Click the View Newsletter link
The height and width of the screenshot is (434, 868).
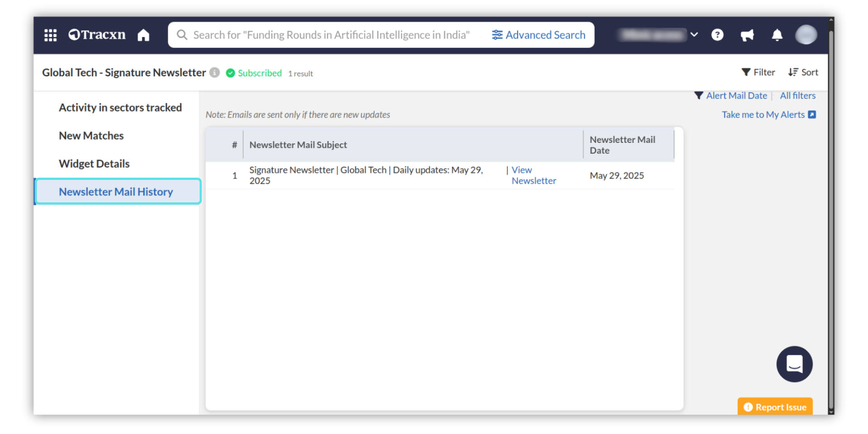[x=533, y=175]
